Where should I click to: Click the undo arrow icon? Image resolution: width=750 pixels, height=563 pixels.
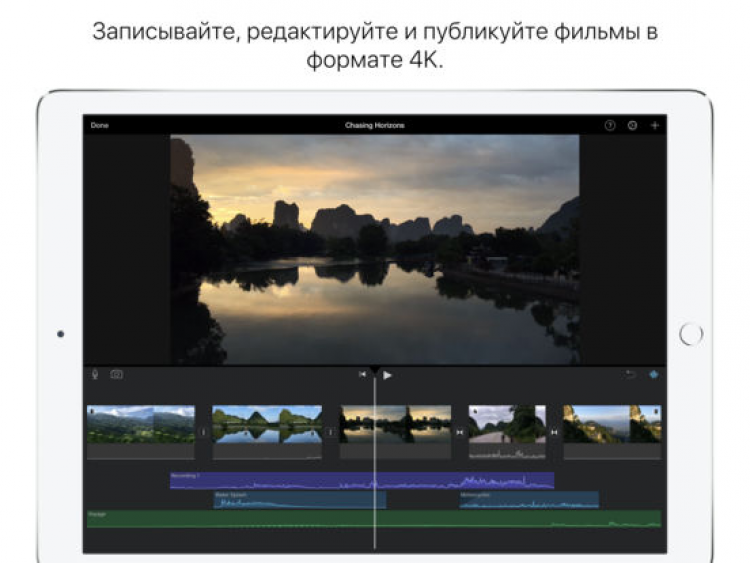(x=630, y=374)
